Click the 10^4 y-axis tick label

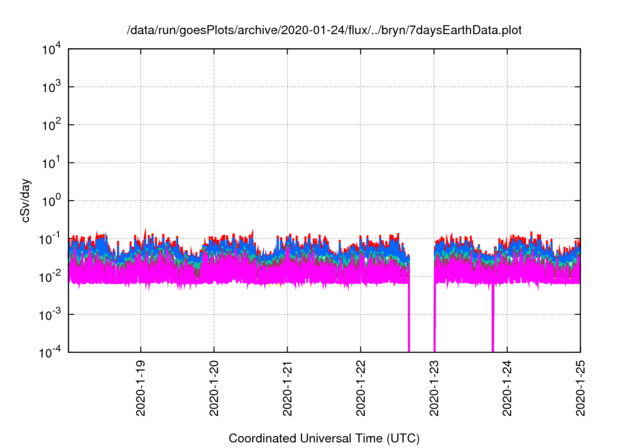[51, 50]
